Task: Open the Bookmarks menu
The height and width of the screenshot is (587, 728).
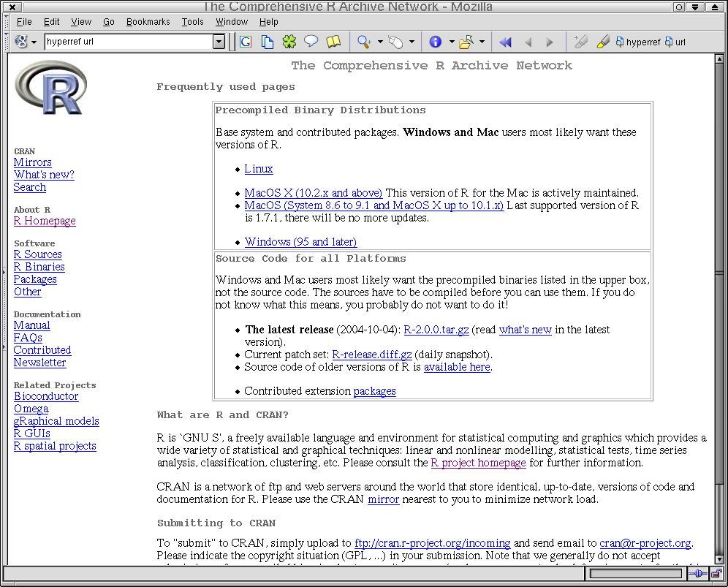Action: (x=148, y=22)
